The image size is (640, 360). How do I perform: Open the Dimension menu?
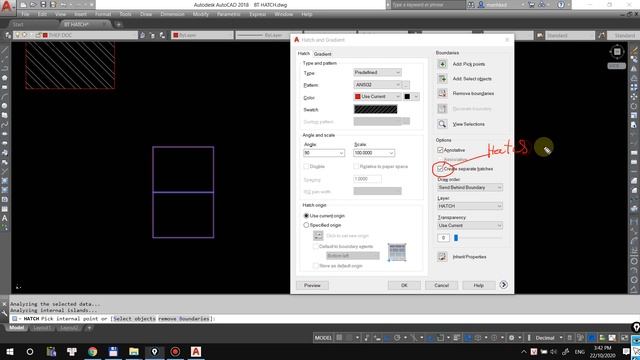pyautogui.click(x=172, y=14)
